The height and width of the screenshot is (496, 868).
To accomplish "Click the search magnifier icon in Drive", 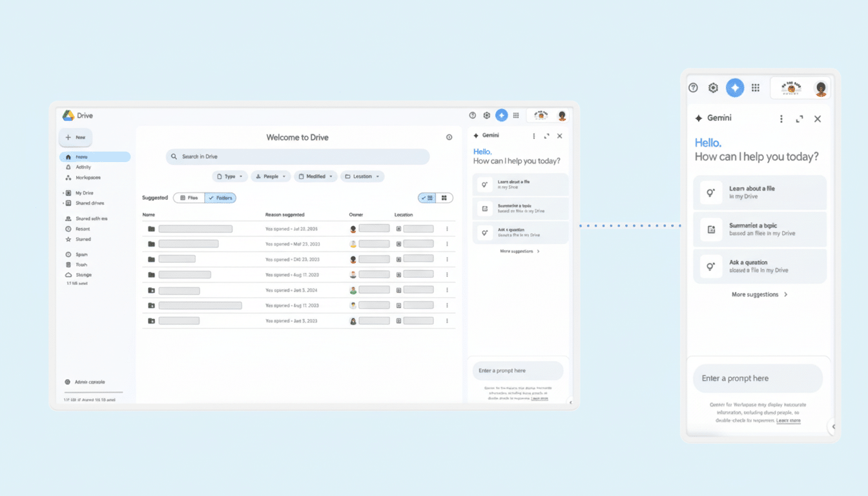I will [173, 156].
